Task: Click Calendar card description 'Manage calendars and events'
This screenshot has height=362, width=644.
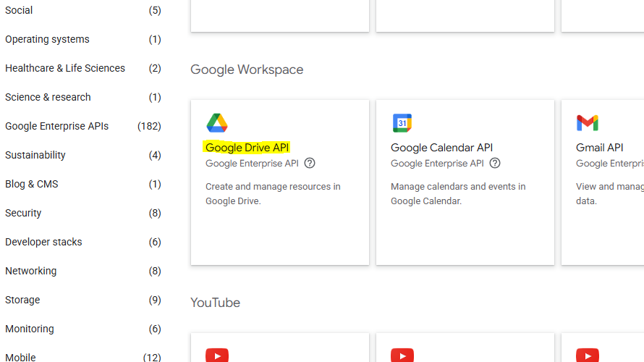Action: 458,193
